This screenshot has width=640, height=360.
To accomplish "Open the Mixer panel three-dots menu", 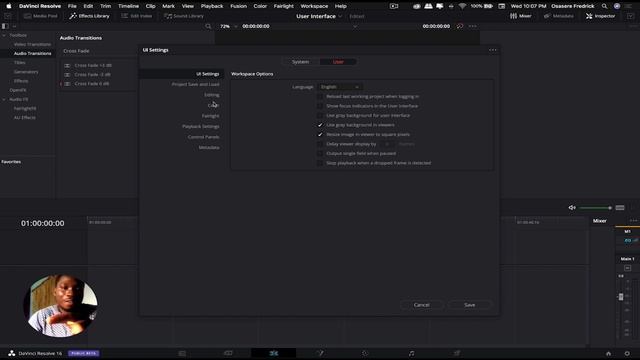I will click(x=633, y=221).
